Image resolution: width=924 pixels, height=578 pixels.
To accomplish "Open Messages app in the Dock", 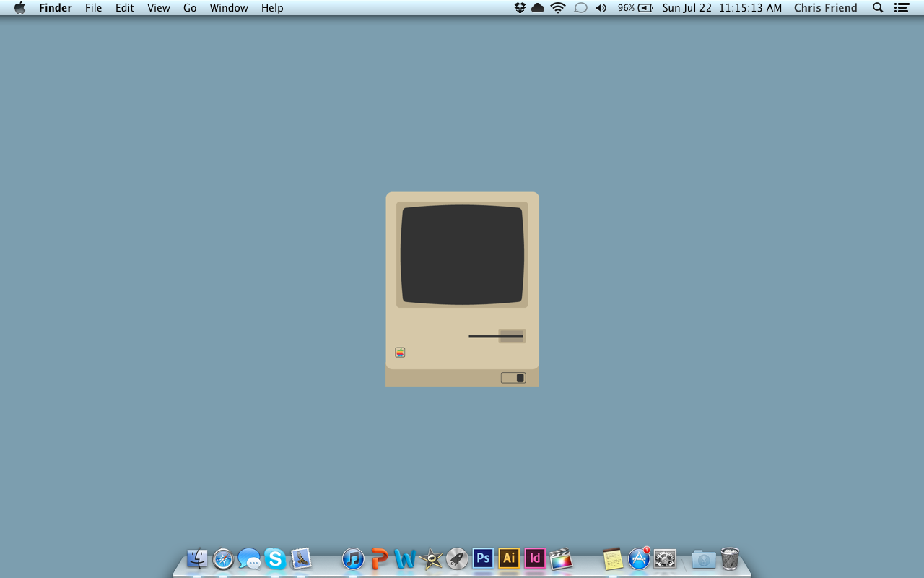I will 249,559.
